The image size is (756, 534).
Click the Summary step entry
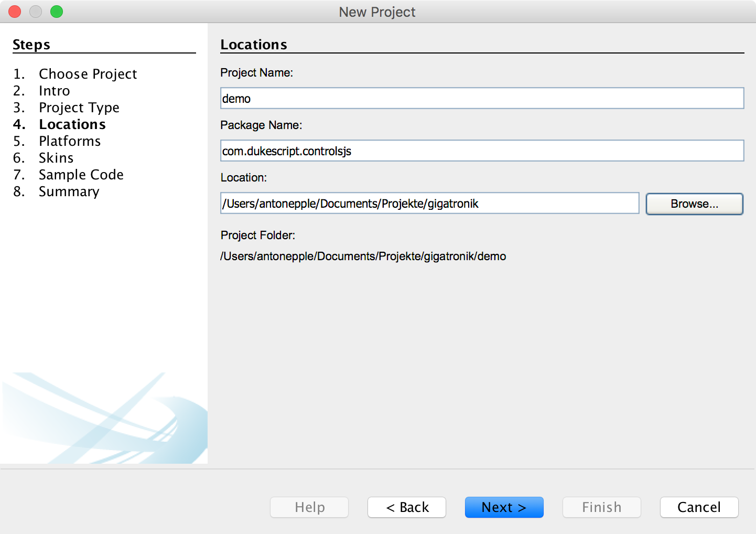[69, 191]
